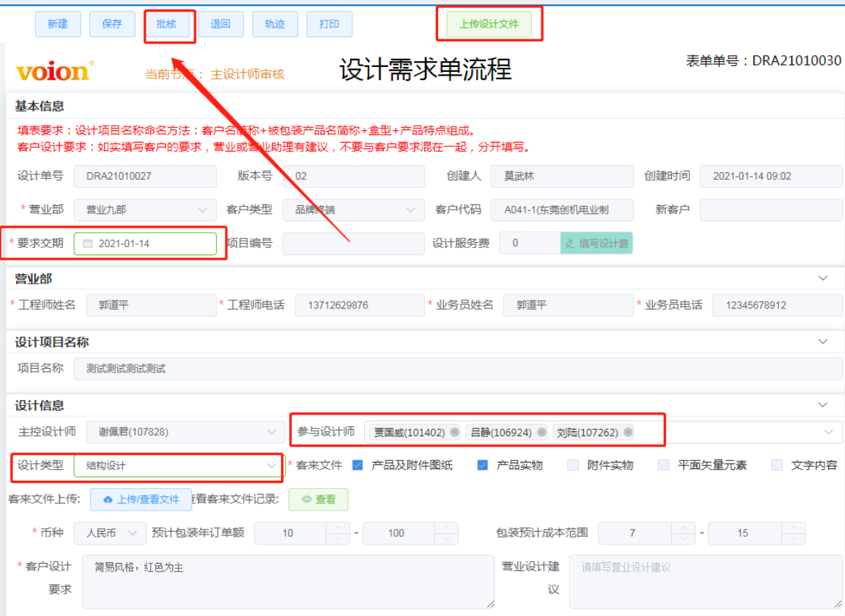Click the 退回 return button
This screenshot has width=845, height=616.
[x=221, y=24]
